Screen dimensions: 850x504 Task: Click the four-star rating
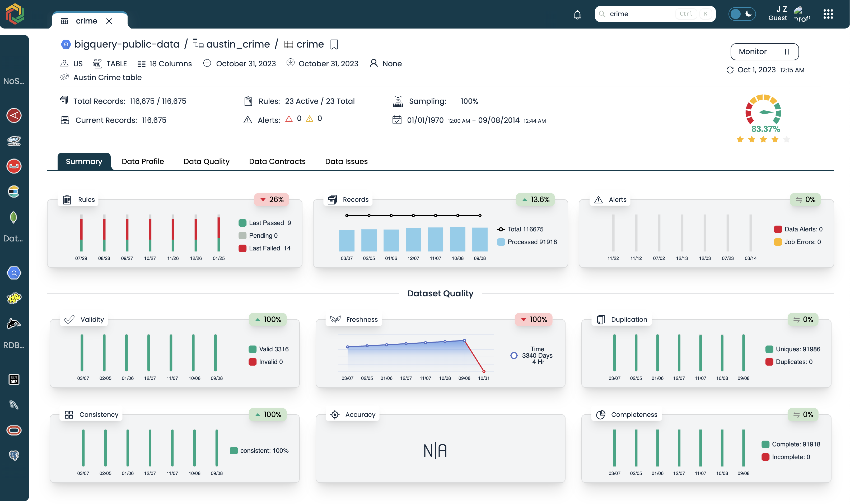(x=763, y=139)
